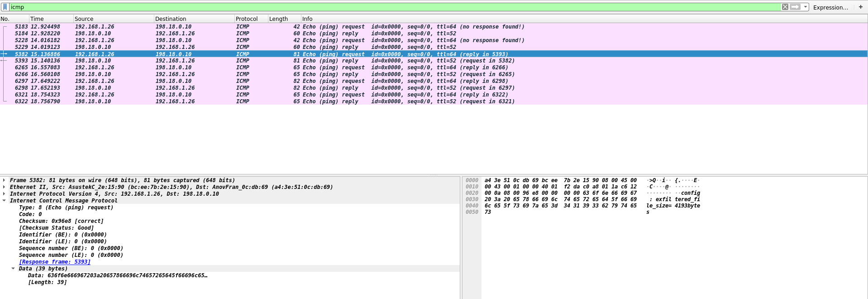Click hex dump offset row 0020
The width and height of the screenshot is (868, 299).
point(472,193)
